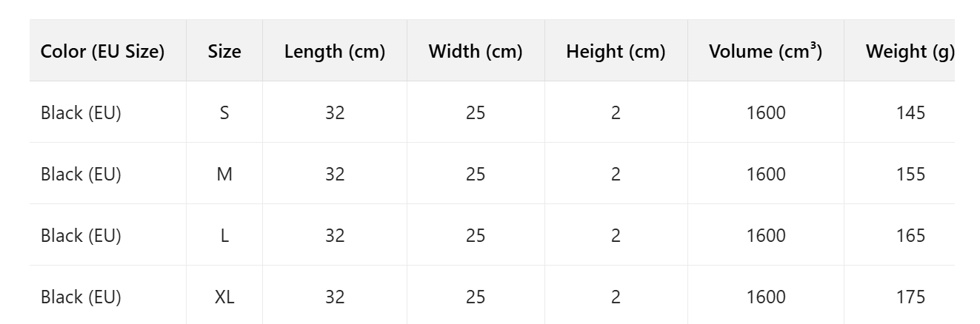Select the size S cell
980x324 pixels.
tap(224, 113)
